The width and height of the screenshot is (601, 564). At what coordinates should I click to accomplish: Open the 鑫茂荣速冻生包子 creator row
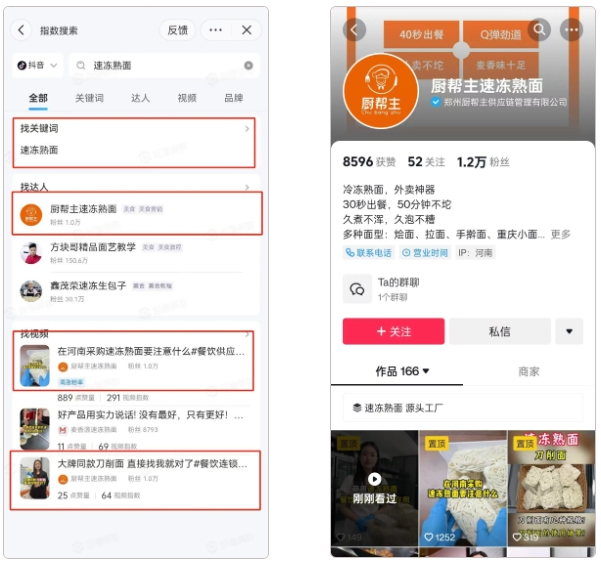[136, 291]
